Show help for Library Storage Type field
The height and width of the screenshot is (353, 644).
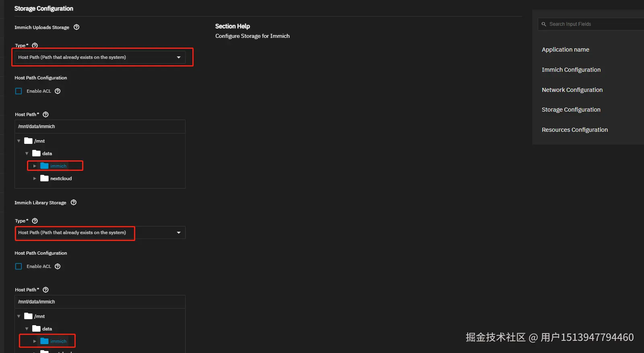click(x=35, y=221)
